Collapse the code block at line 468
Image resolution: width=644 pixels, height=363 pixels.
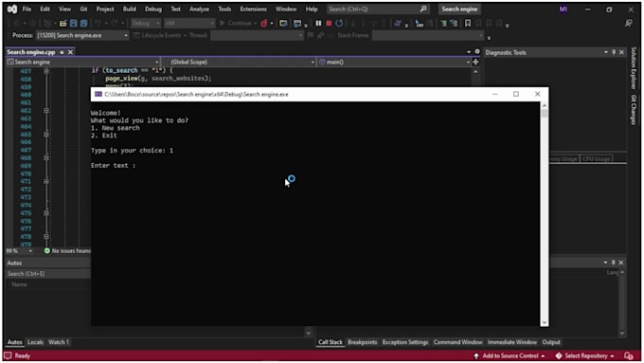46,158
